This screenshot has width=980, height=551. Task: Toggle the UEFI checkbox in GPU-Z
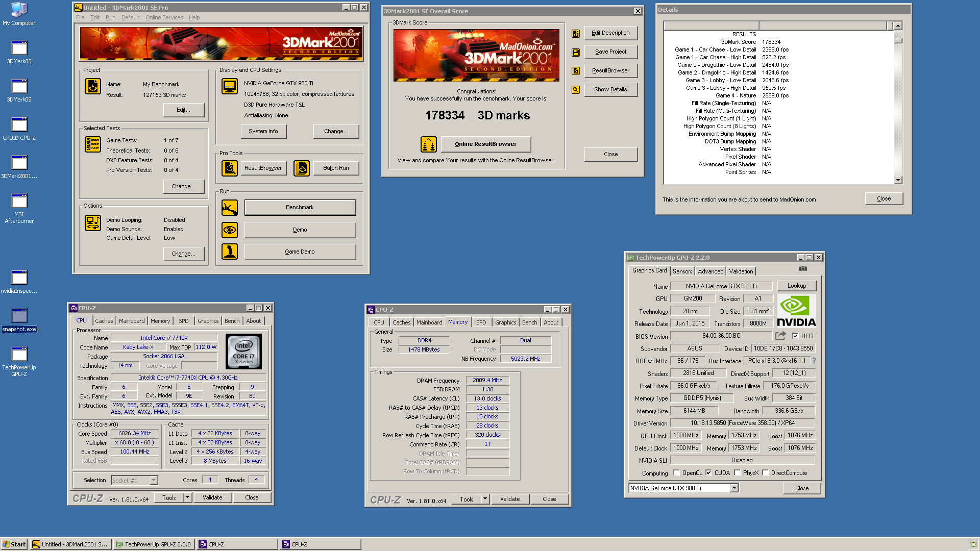coord(795,336)
